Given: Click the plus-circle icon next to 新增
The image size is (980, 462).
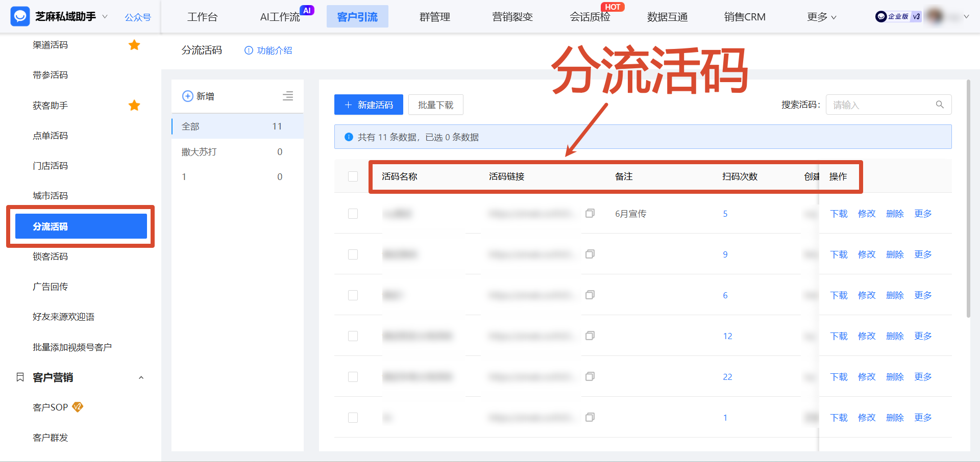Looking at the screenshot, I should pos(188,96).
